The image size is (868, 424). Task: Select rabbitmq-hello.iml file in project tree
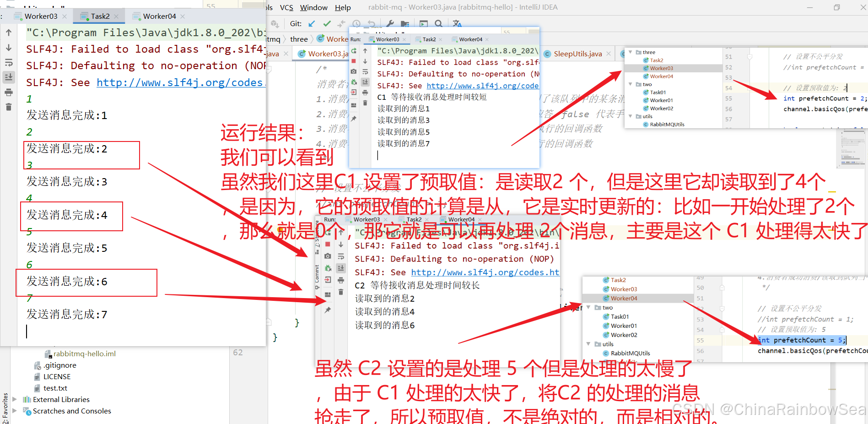click(84, 353)
